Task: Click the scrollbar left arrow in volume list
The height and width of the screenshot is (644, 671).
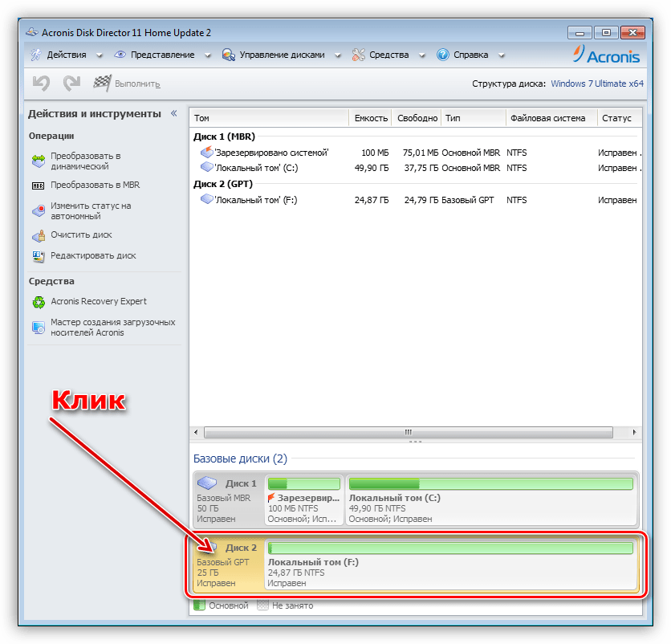Action: [196, 432]
